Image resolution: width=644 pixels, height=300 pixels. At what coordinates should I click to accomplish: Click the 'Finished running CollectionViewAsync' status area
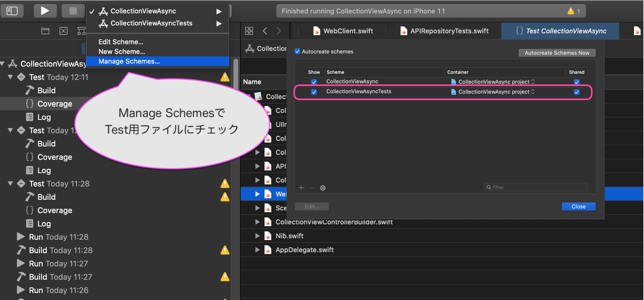click(431, 11)
